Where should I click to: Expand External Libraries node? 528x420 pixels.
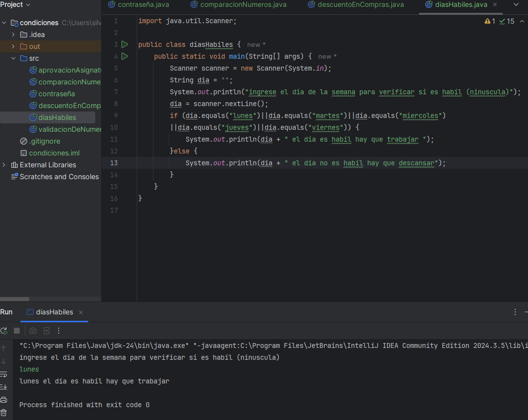pyautogui.click(x=4, y=165)
